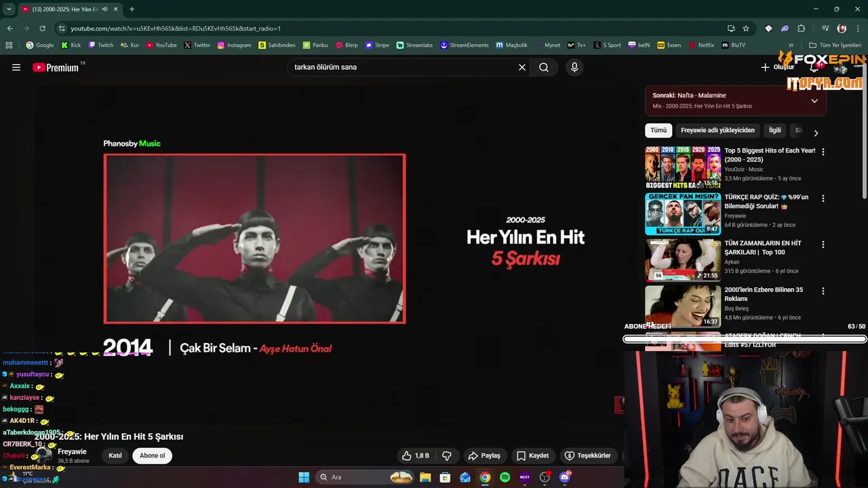Open options menu for Top 5 Biggest Hits
The height and width of the screenshot is (488, 868).
click(823, 152)
